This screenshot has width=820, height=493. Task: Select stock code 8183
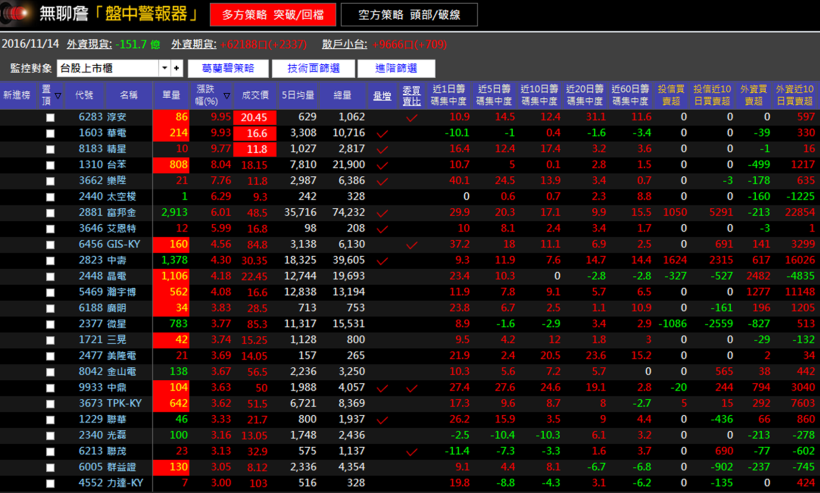[91, 149]
